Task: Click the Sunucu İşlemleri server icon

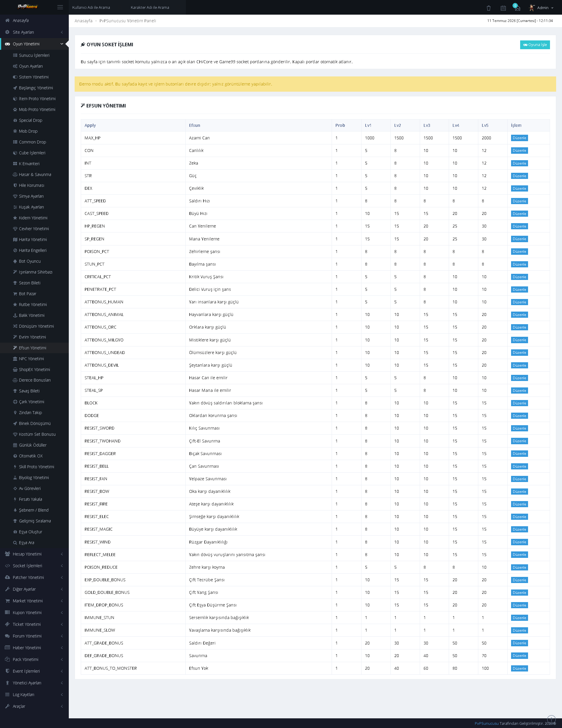Action: tap(15, 55)
